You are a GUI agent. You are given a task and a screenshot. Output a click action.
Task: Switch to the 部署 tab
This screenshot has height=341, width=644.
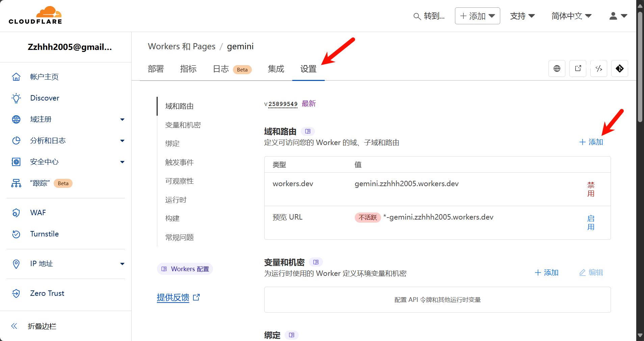pos(156,69)
